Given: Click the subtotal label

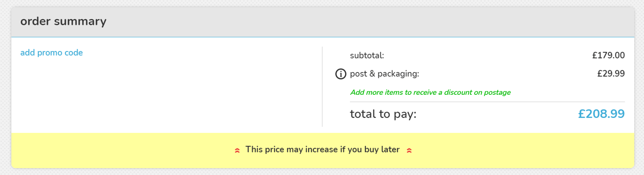Looking at the screenshot, I should click(367, 55).
